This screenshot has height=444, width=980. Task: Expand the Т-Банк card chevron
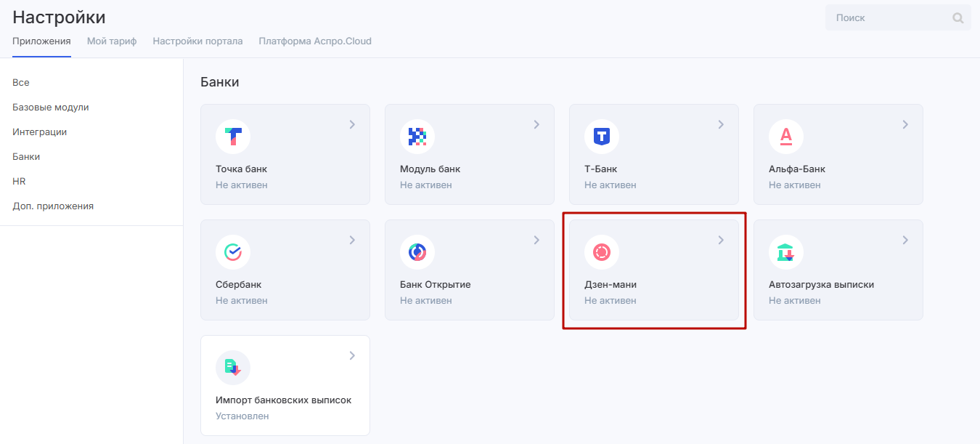click(x=721, y=124)
